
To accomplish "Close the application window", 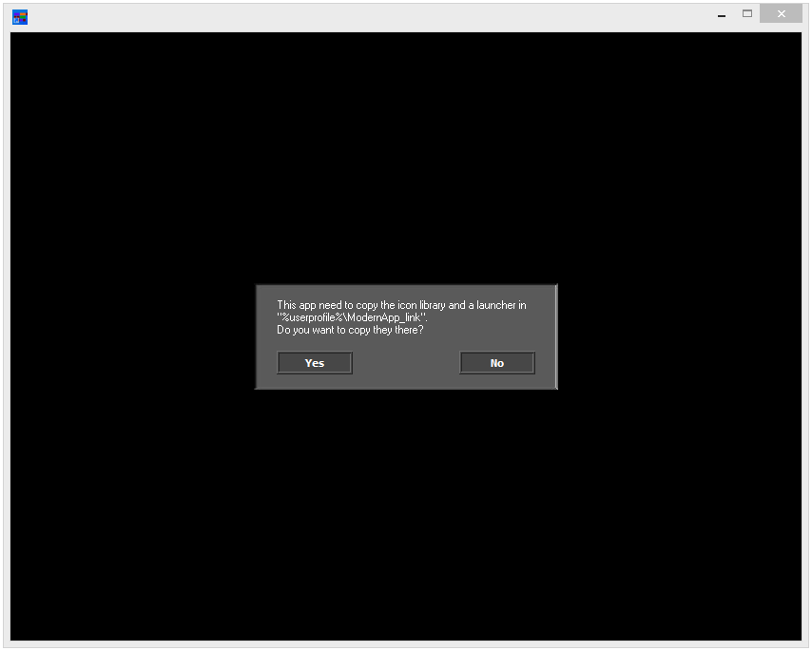I will tap(781, 14).
